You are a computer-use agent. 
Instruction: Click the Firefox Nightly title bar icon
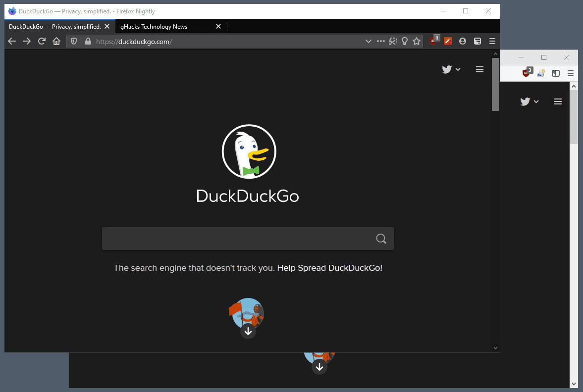click(12, 11)
